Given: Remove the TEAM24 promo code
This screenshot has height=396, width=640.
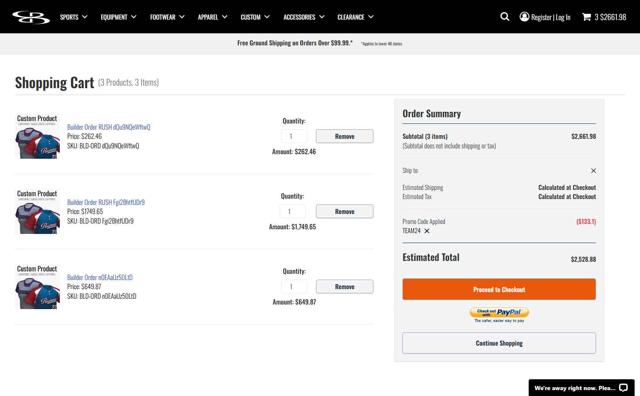Looking at the screenshot, I should tap(427, 231).
